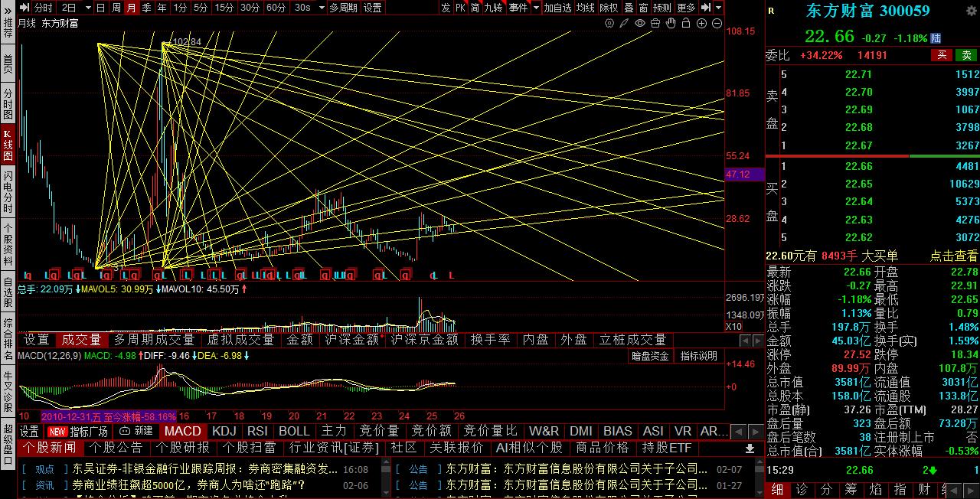Click the double-arrow expand icon at top-left
The width and height of the screenshot is (980, 499).
8,11
